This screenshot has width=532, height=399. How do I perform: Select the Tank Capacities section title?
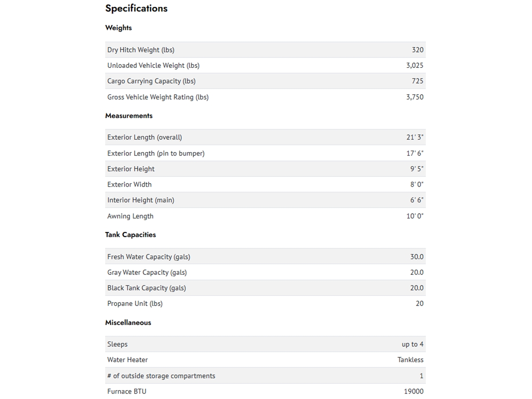click(130, 235)
